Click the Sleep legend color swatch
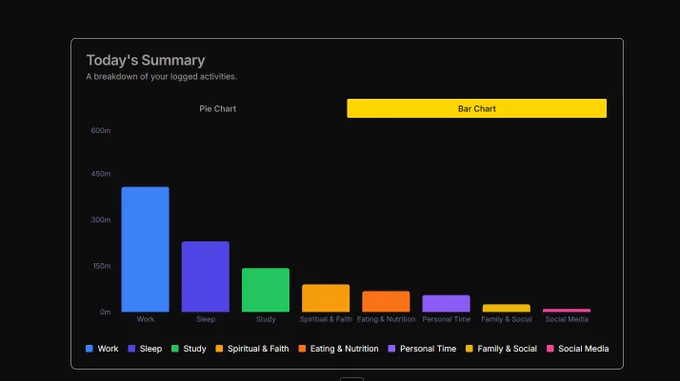The width and height of the screenshot is (680, 381). point(131,348)
